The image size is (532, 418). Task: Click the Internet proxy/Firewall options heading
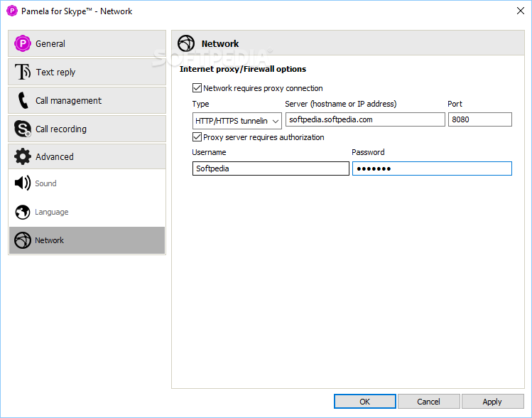coord(243,69)
